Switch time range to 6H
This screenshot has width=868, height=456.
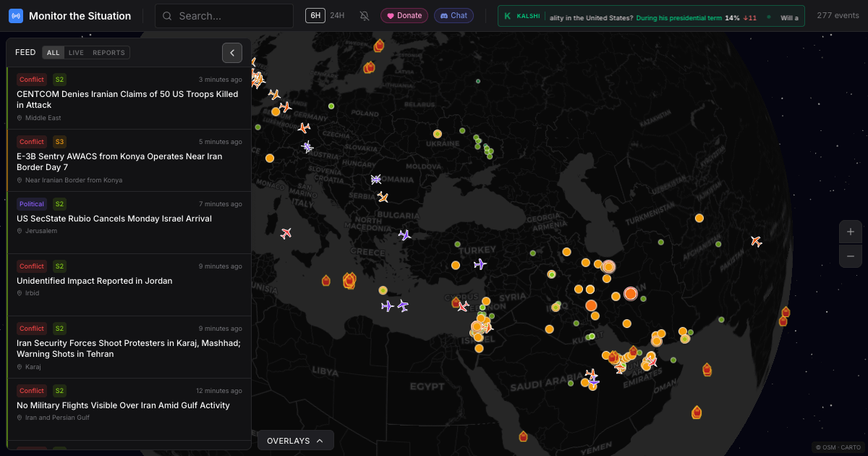(315, 15)
